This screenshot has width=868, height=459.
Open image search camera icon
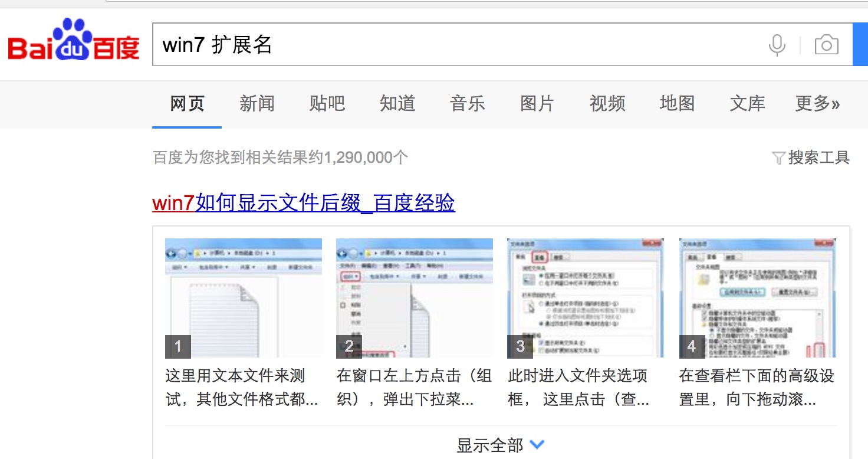[x=826, y=45]
